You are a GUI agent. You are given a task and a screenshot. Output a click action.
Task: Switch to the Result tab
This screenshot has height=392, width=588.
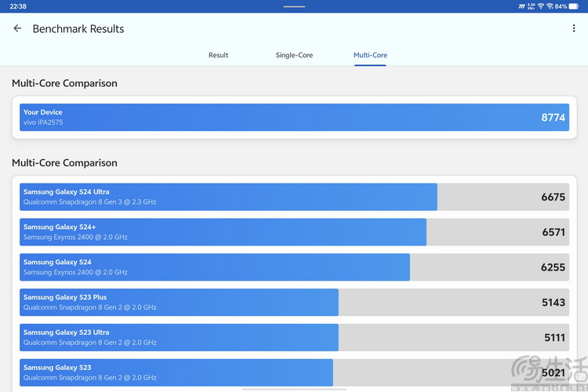click(218, 55)
